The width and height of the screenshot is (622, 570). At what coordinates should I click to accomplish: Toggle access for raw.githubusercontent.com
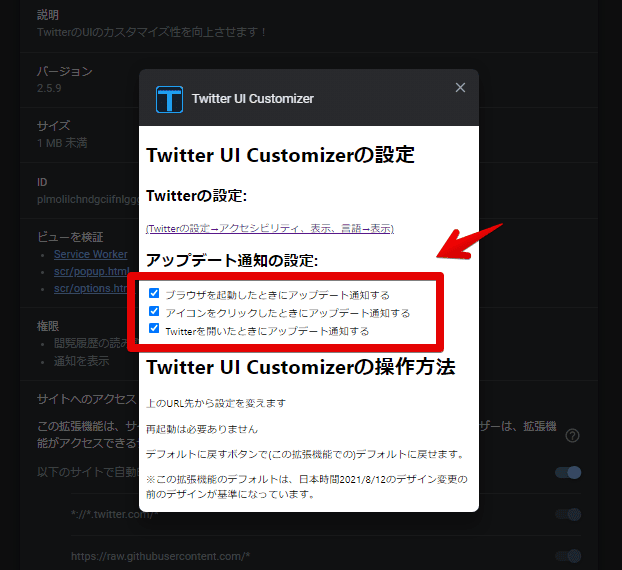tap(568, 556)
